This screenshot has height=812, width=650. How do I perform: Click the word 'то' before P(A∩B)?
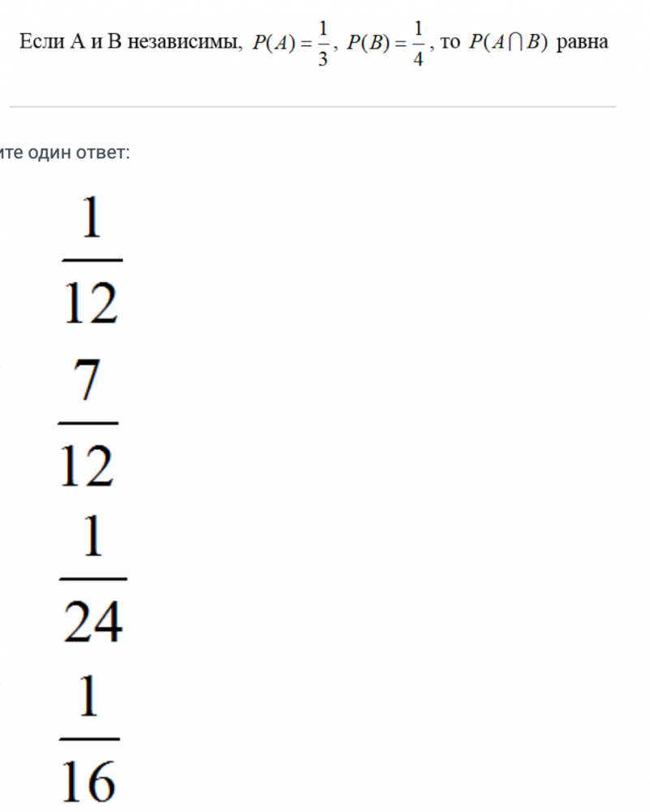click(x=450, y=43)
